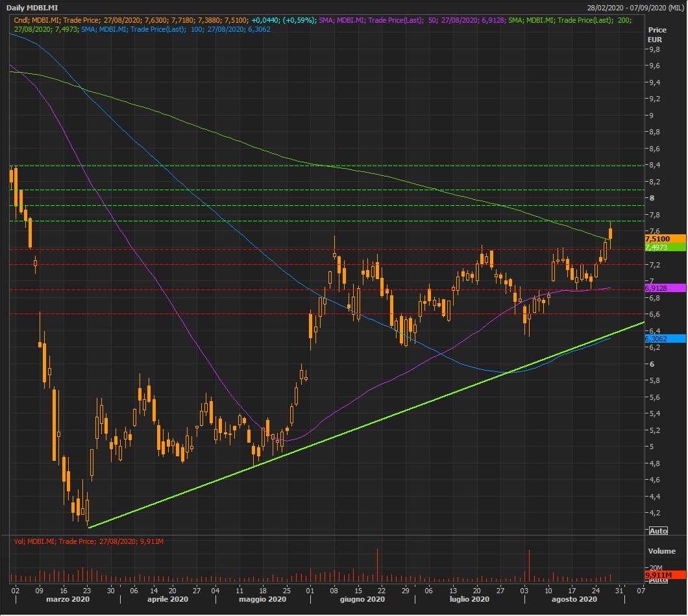The width and height of the screenshot is (688, 616).
Task: Click the purple 6,9128 SMA value tag
Action: point(665,288)
